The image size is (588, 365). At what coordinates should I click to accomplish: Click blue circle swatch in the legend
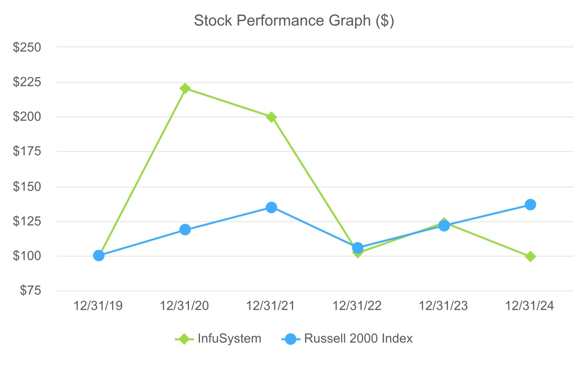click(290, 339)
